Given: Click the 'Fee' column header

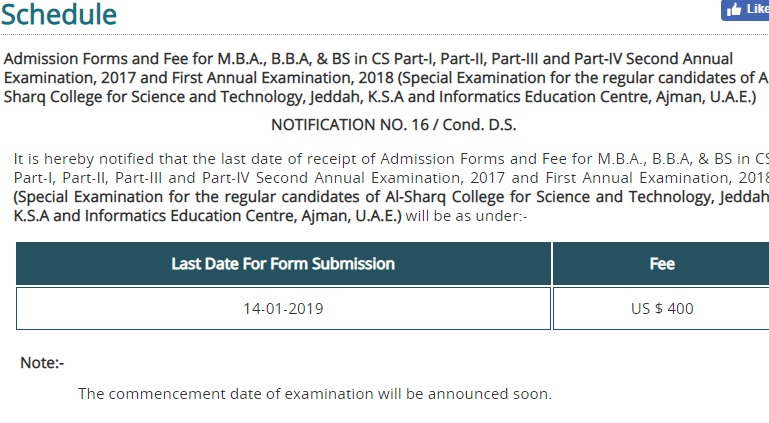Looking at the screenshot, I should pos(661,264).
